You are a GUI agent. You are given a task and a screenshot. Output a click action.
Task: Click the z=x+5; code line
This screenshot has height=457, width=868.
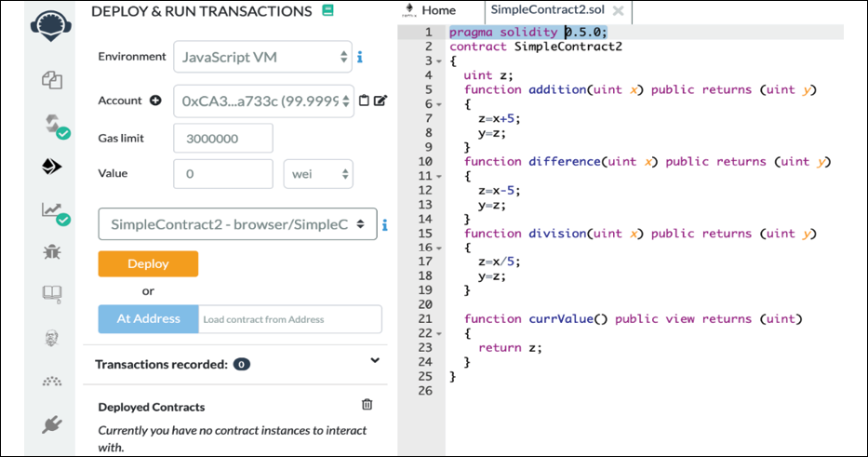point(500,118)
